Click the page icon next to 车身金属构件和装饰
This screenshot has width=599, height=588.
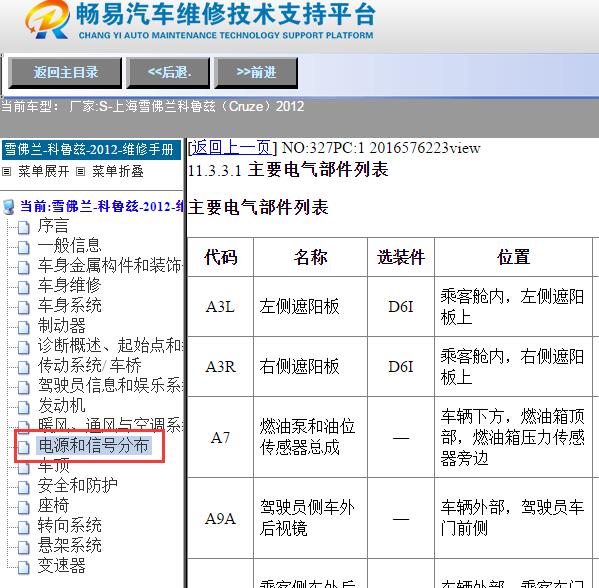tap(24, 267)
